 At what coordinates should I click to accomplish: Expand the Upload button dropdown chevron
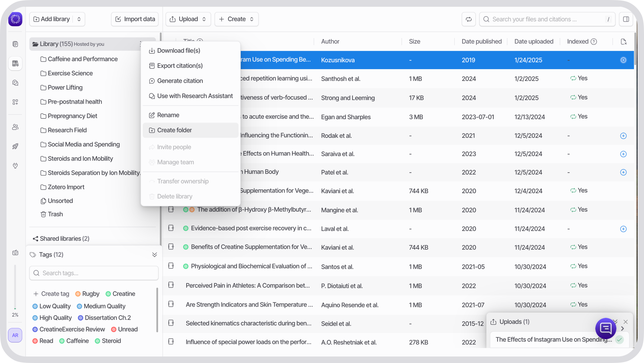click(204, 19)
